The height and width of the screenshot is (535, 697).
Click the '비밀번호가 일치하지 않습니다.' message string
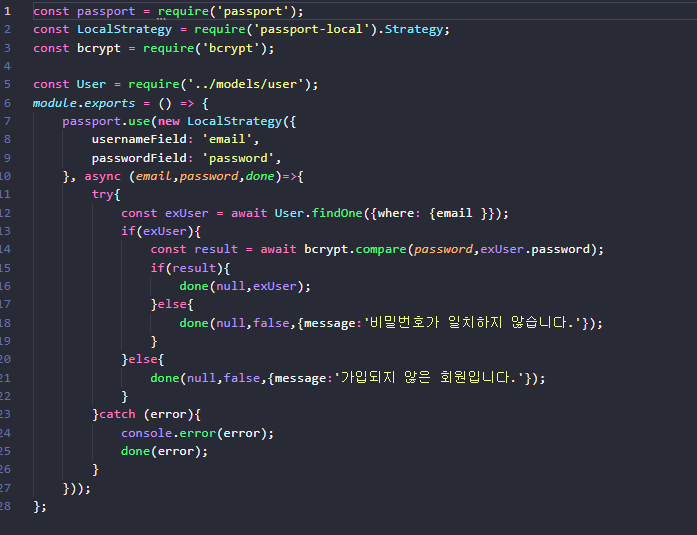pyautogui.click(x=473, y=323)
